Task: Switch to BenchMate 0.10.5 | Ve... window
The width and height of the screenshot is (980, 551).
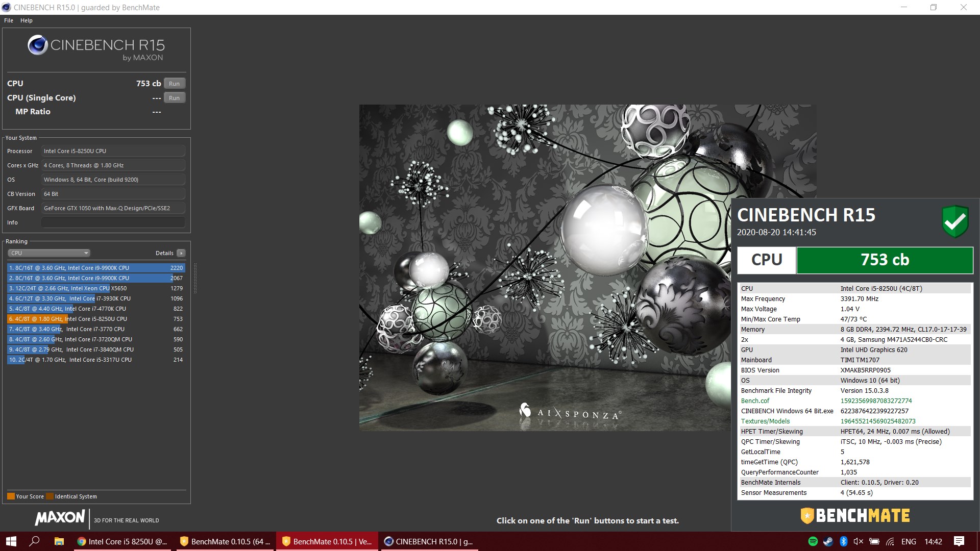Action: pos(327,541)
